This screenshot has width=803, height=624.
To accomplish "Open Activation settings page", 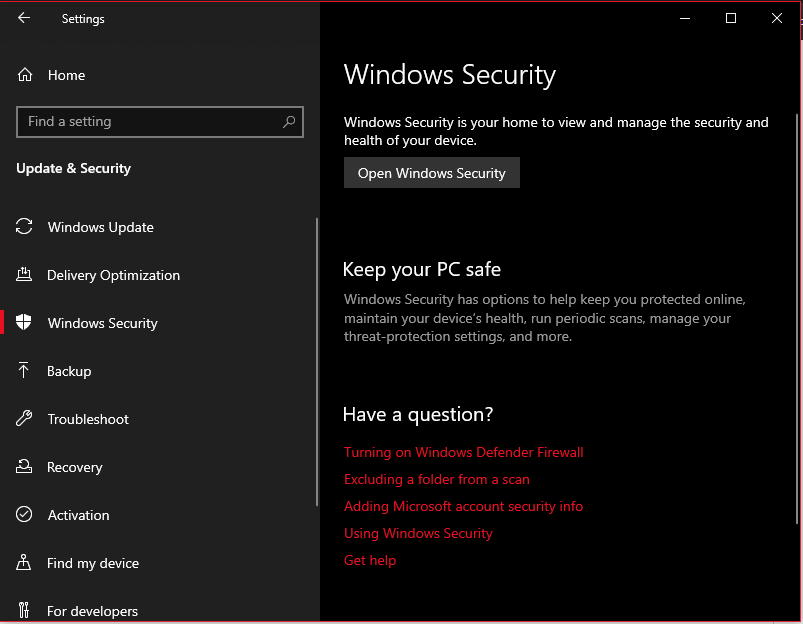I will [x=78, y=515].
